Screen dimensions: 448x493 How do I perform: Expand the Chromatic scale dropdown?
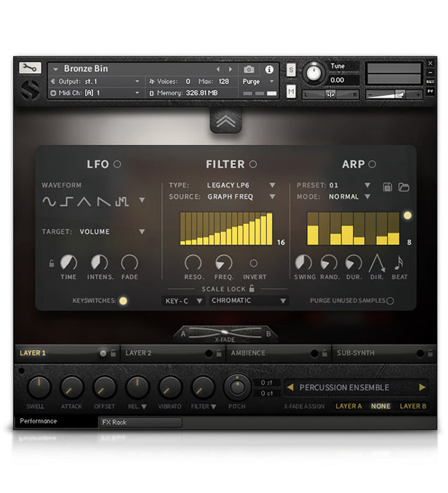pos(283,301)
